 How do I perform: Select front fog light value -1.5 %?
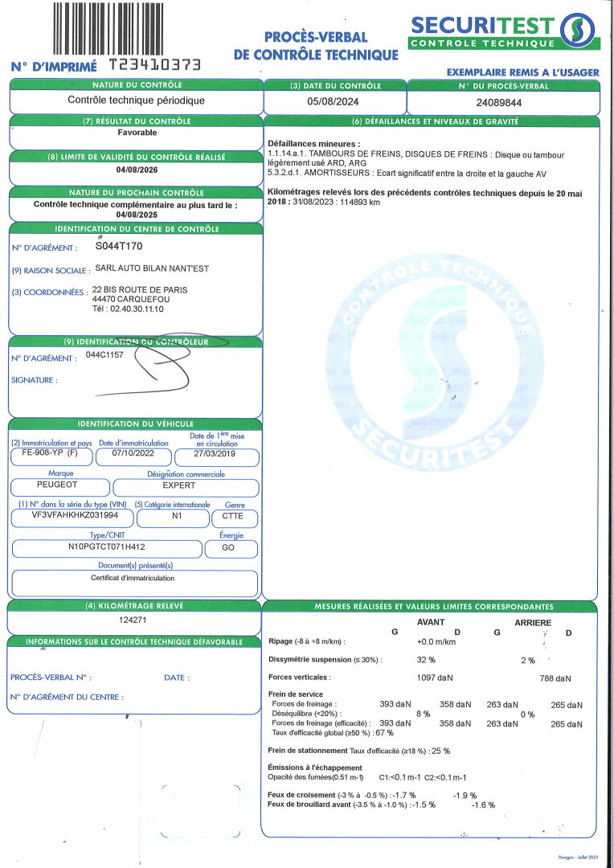point(424,805)
